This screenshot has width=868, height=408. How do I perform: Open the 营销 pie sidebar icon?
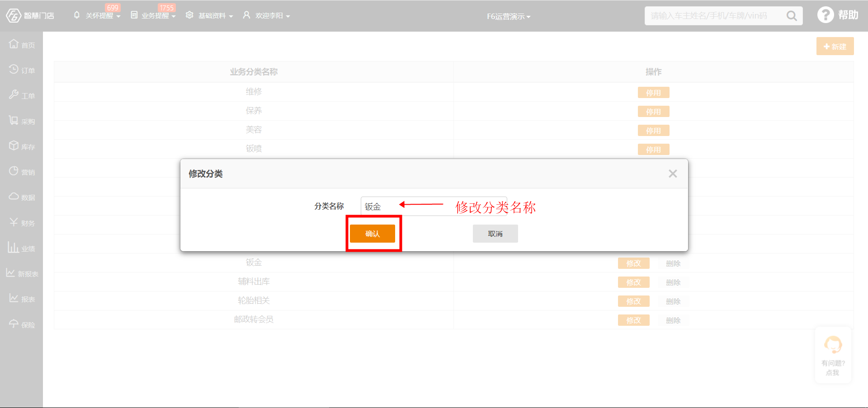click(x=14, y=171)
